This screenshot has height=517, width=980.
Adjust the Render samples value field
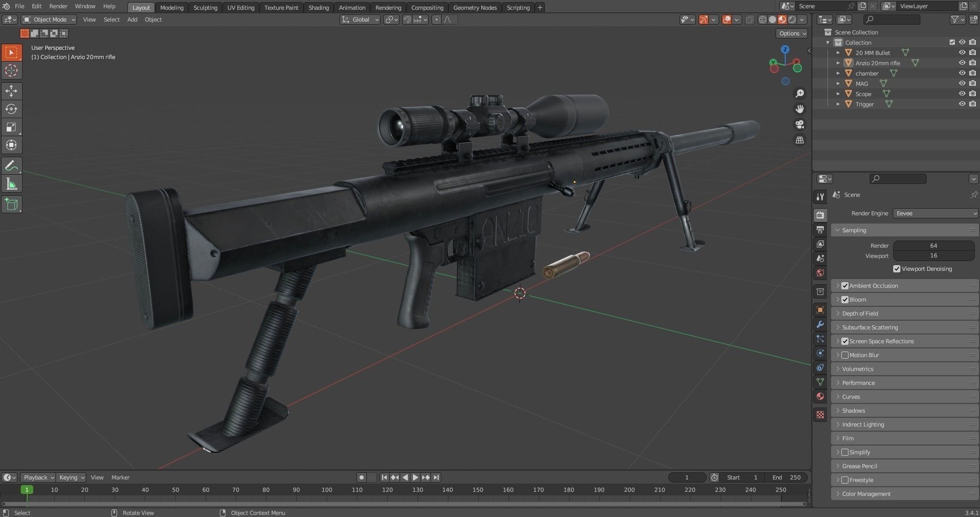pos(933,246)
